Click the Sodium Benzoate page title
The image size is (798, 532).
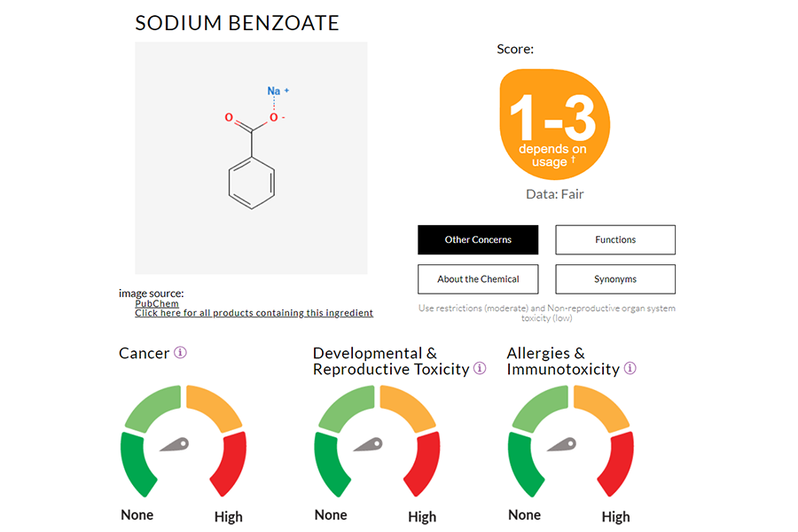coord(237,23)
